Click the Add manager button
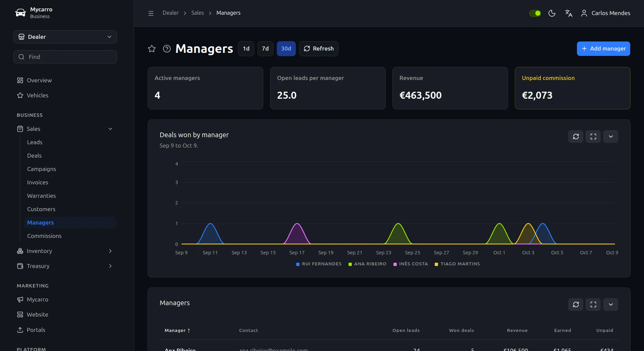 (603, 49)
